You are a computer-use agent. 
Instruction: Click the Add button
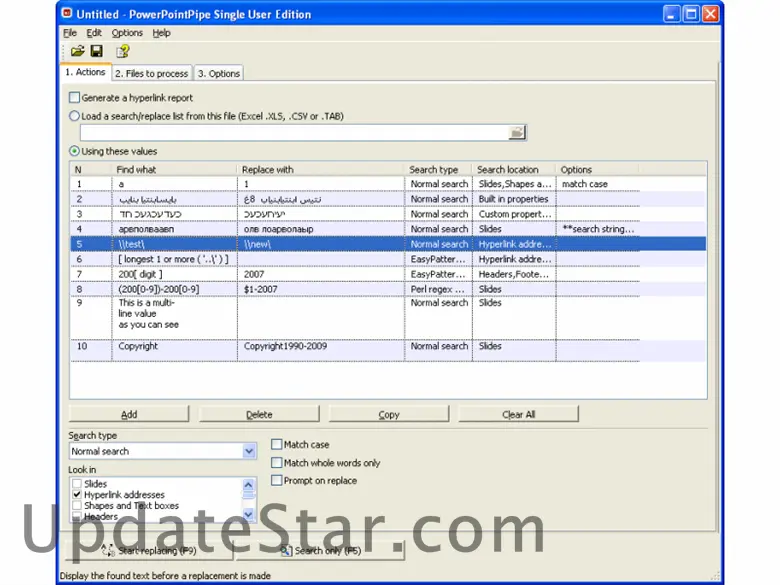tap(129, 414)
